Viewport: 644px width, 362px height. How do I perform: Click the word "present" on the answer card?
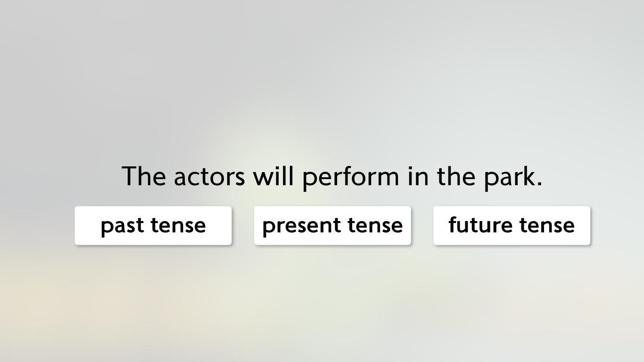[x=302, y=226]
